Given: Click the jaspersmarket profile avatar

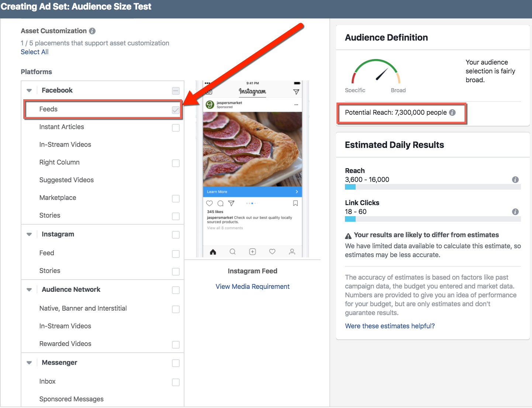Looking at the screenshot, I should pyautogui.click(x=210, y=105).
